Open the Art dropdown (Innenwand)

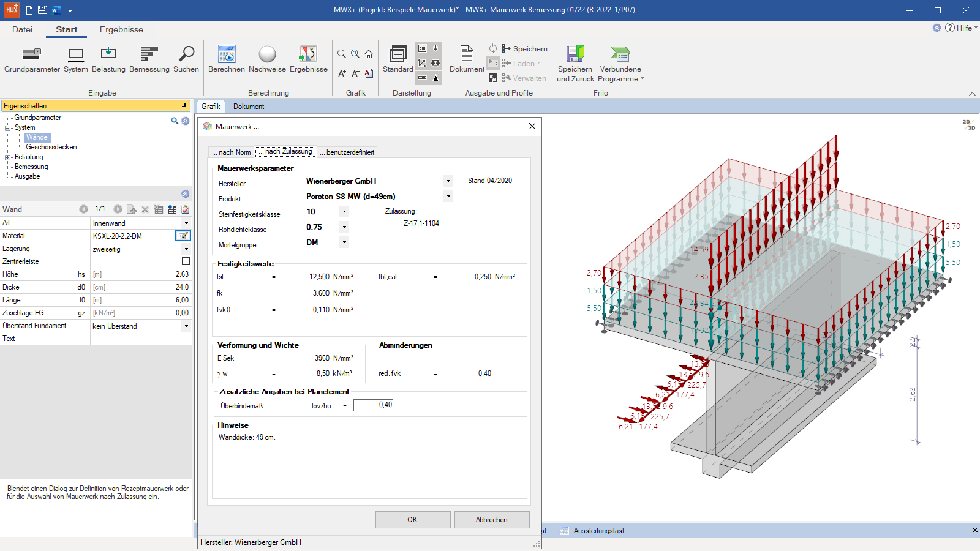[x=186, y=223]
